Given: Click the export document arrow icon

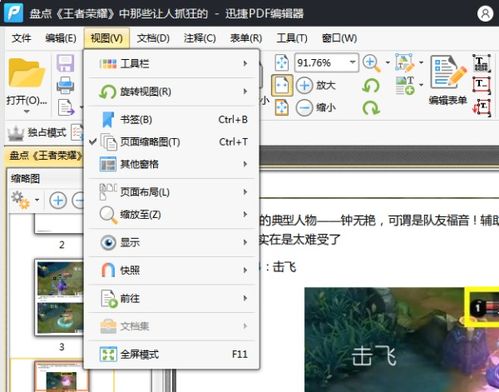Looking at the screenshot, I should coord(66,107).
